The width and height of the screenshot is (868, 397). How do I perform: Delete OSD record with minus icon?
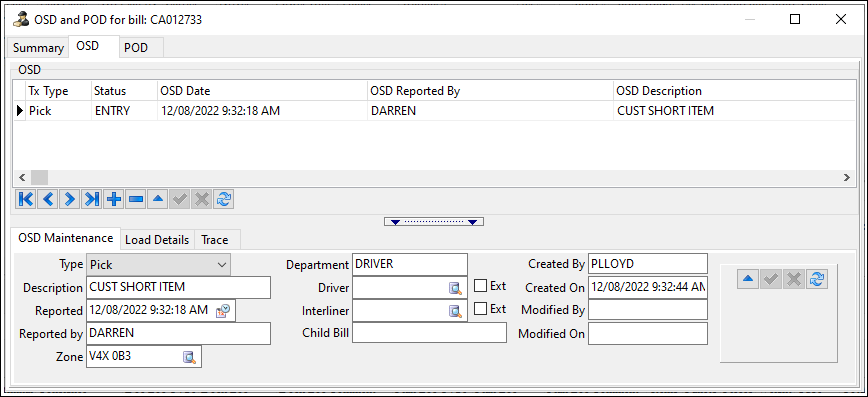click(x=136, y=199)
